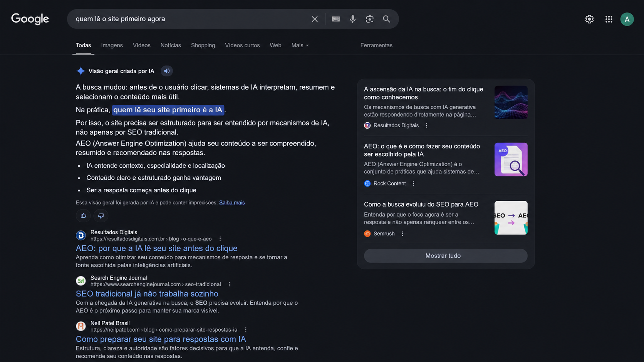Open more options for the neilpatel.com result
Screen dimensions: 644x362
246,330
